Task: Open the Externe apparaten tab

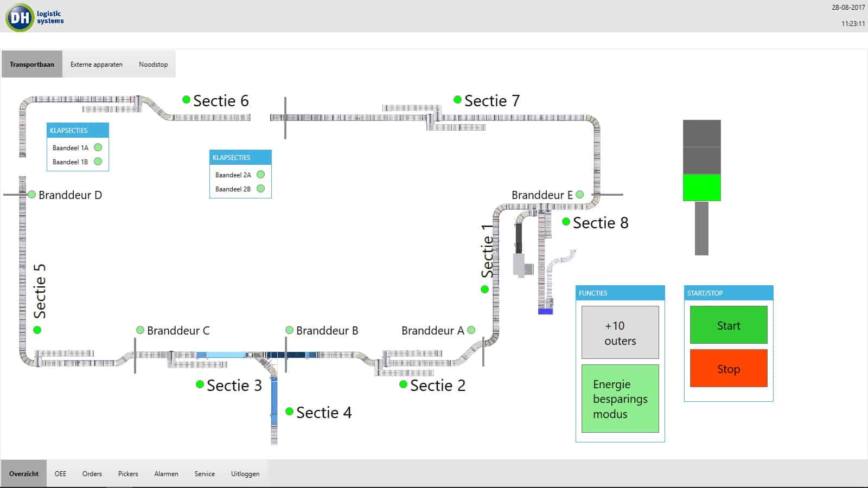Action: pos(97,65)
